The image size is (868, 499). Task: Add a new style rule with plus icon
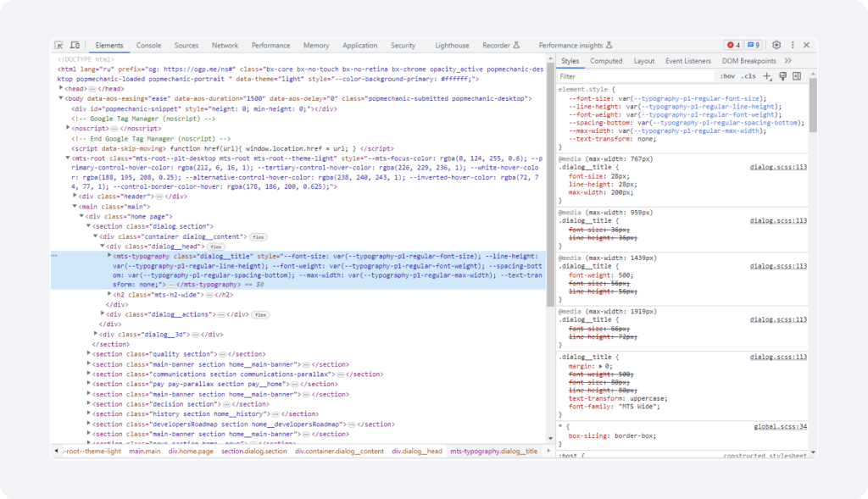(x=767, y=76)
